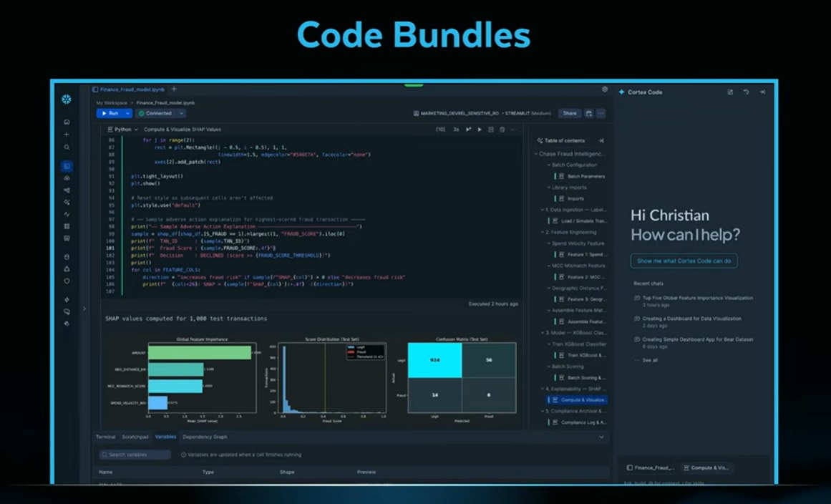Click the Confusion Matrix chart
Image resolution: width=831 pixels, height=504 pixels.
pyautogui.click(x=462, y=377)
